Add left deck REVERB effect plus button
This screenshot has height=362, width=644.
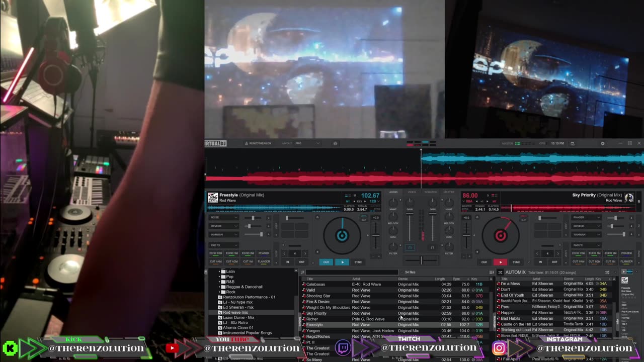(x=269, y=226)
